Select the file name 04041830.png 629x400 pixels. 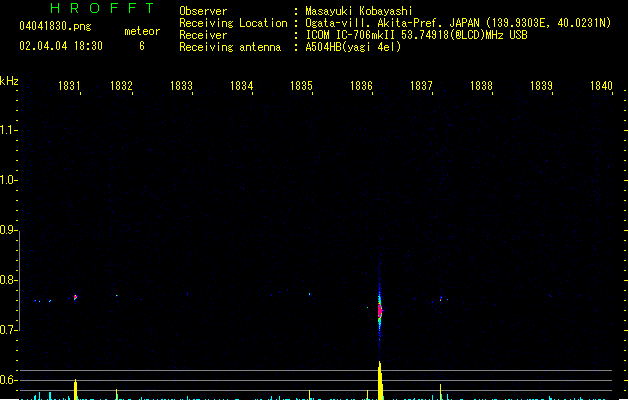pos(55,26)
